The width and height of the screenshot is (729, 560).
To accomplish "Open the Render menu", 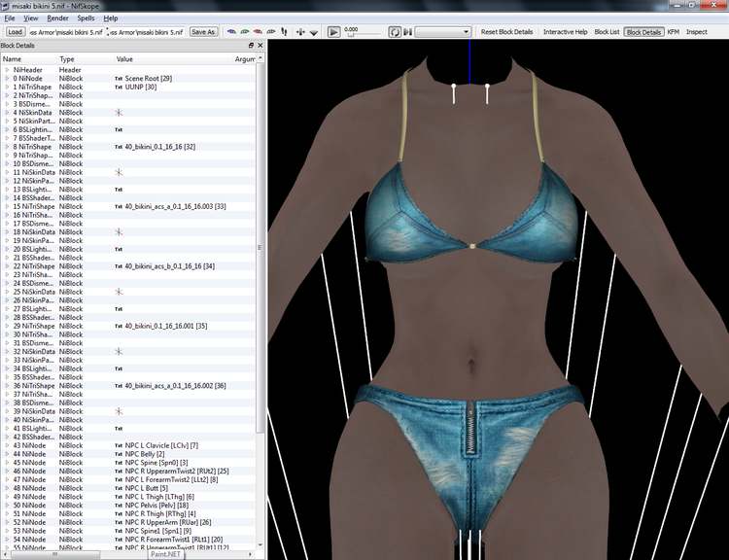I will [57, 18].
